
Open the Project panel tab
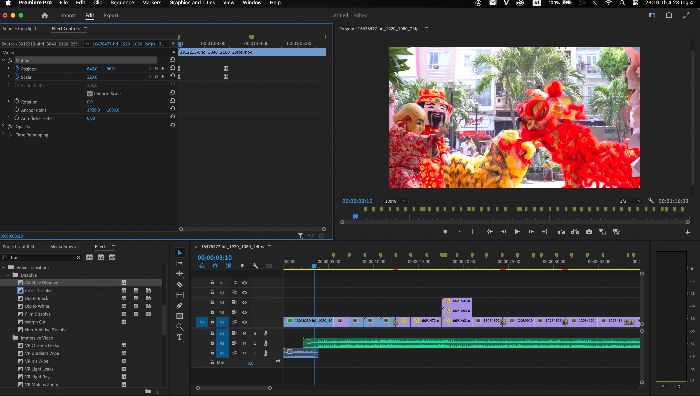tap(18, 246)
